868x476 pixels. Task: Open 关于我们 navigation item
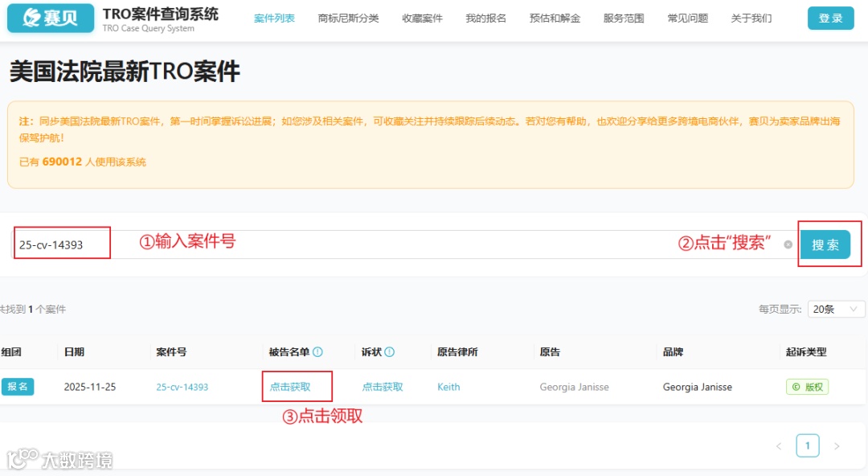point(751,18)
